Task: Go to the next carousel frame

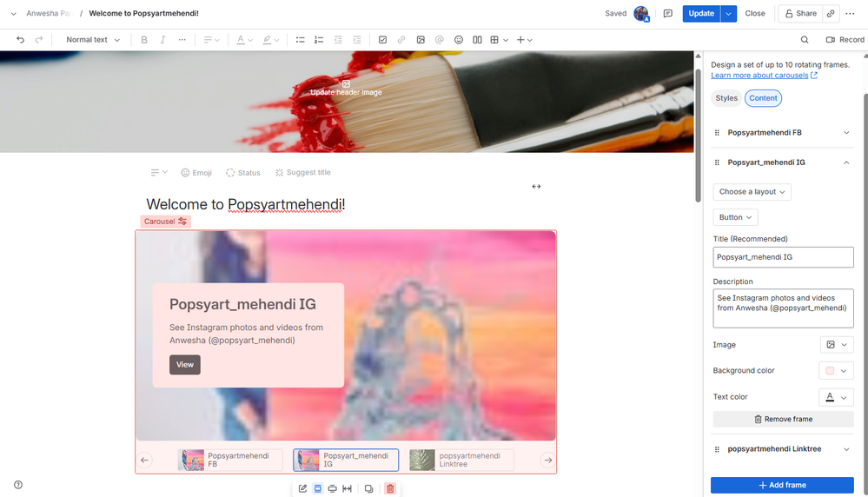Action: pyautogui.click(x=548, y=460)
